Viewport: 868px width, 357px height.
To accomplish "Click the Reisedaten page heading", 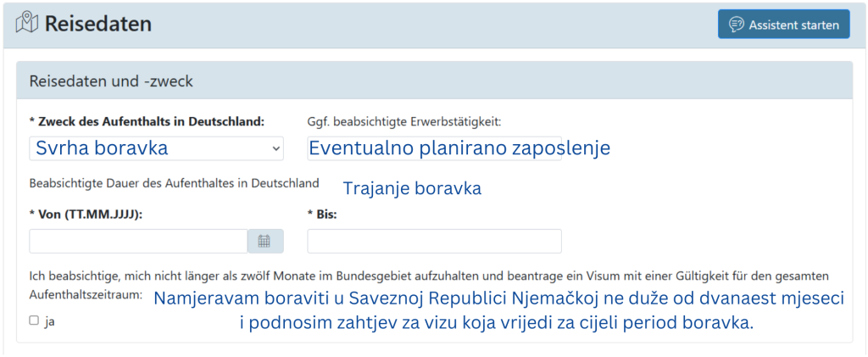I will [x=98, y=25].
